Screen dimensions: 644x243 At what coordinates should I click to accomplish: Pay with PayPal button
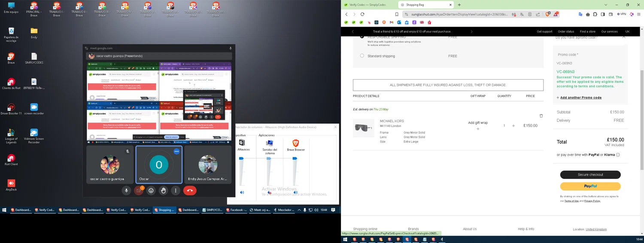click(x=590, y=186)
